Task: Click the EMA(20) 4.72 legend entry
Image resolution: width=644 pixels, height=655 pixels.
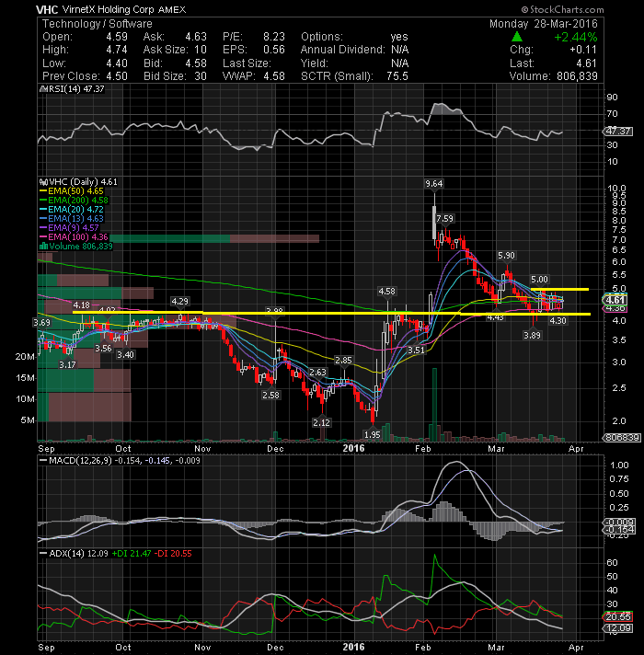Action: [x=72, y=210]
